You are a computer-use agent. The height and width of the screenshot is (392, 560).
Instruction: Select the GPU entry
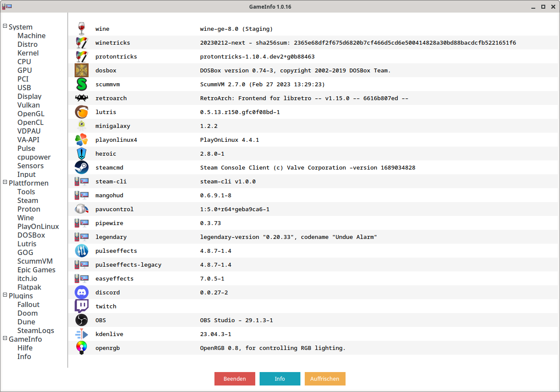coord(24,70)
